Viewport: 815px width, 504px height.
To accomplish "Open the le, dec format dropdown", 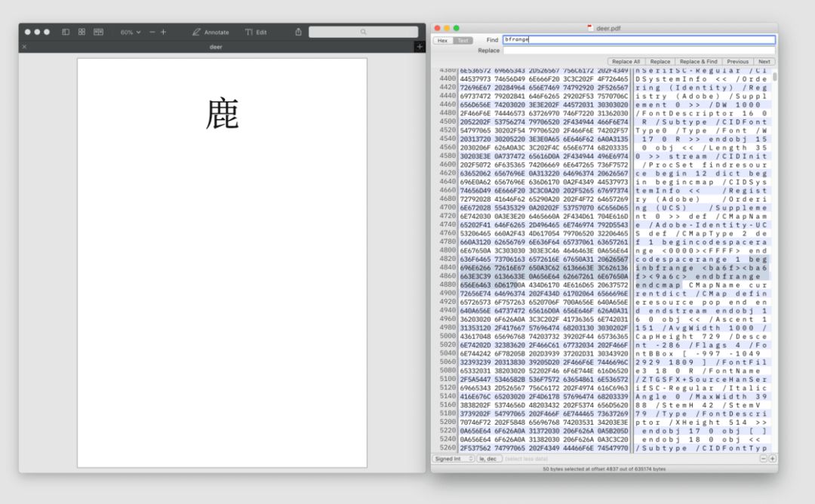I will pyautogui.click(x=489, y=458).
